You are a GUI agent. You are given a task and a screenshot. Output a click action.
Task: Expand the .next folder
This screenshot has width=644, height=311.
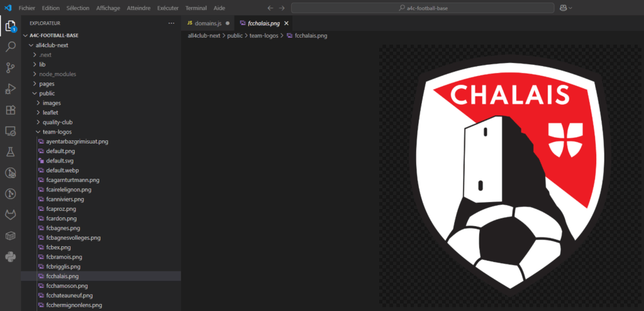click(x=45, y=55)
